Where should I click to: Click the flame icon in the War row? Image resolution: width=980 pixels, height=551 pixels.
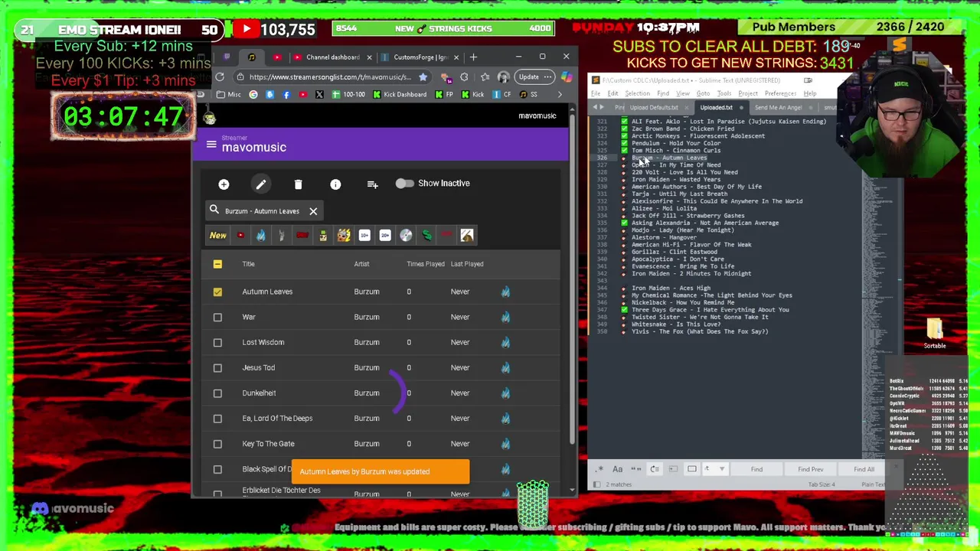[505, 317]
